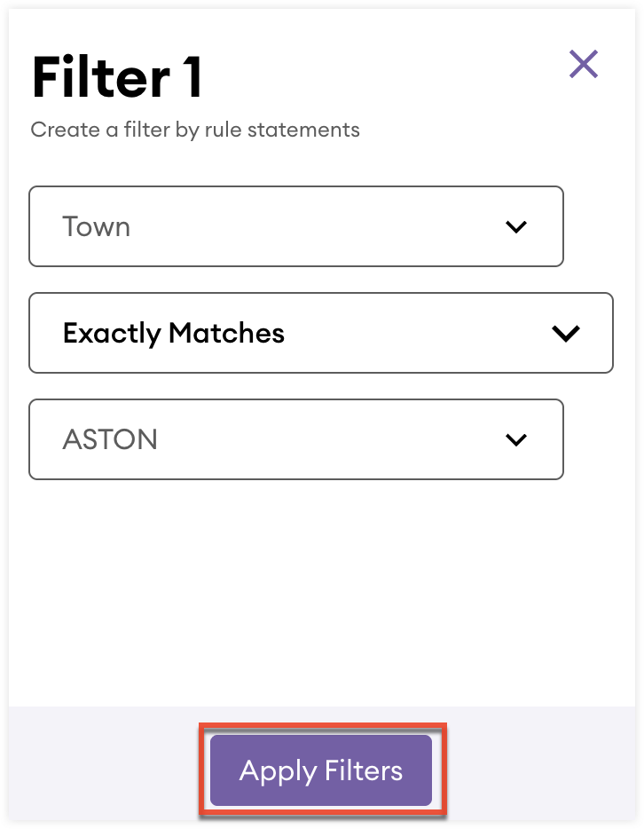
Task: Dismiss the filter dialog via the X
Action: tap(584, 65)
